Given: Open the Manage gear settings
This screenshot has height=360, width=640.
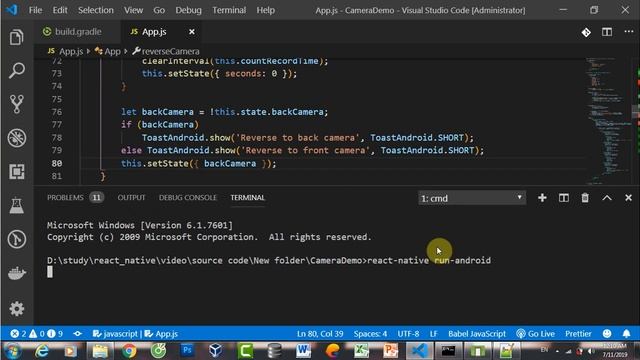Looking at the screenshot, I should coord(16,309).
